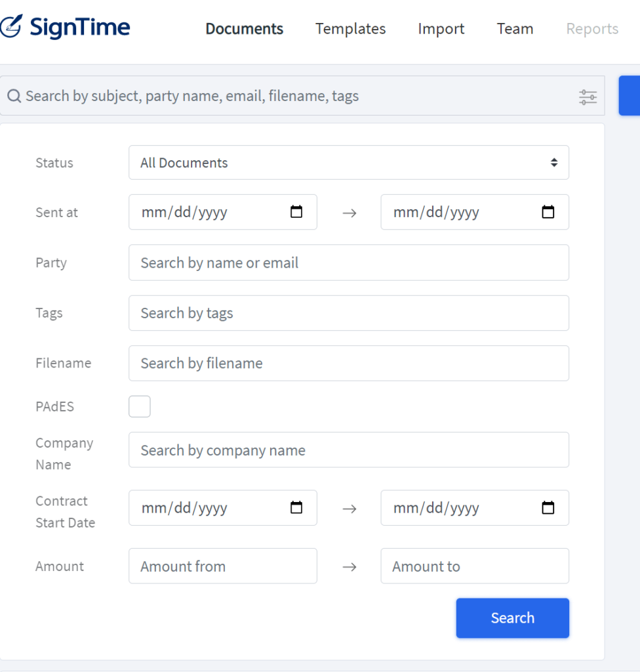The height and width of the screenshot is (672, 640).
Task: Open calendar for Contract Start Date from
Action: (x=296, y=507)
